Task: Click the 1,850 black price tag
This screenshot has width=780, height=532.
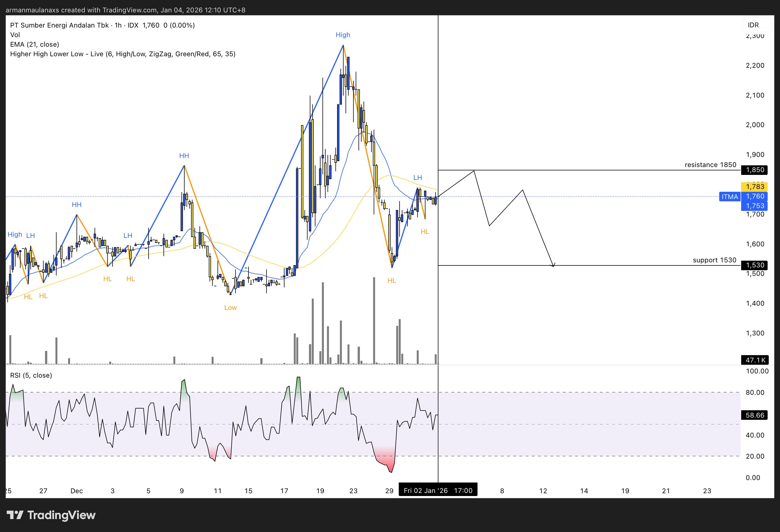Action: [755, 170]
